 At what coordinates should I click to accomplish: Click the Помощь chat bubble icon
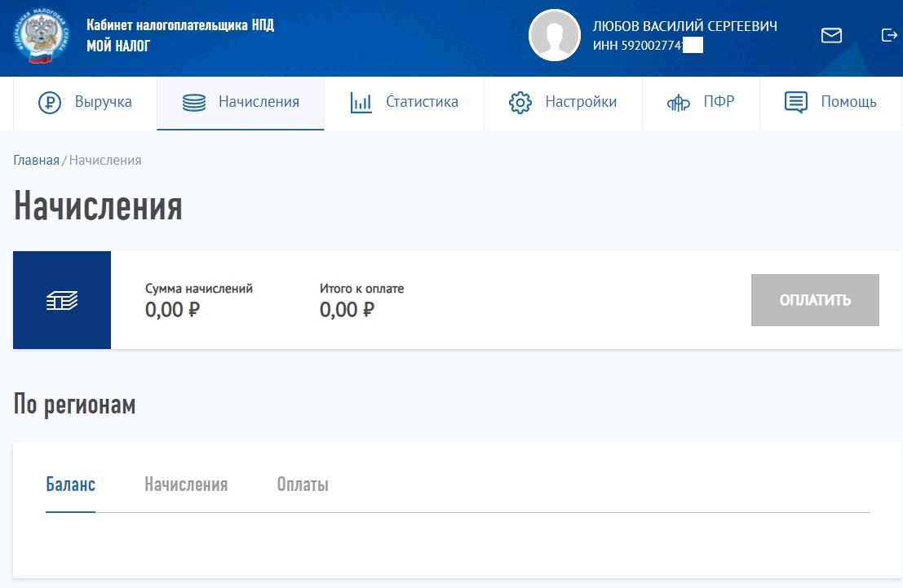pos(795,103)
